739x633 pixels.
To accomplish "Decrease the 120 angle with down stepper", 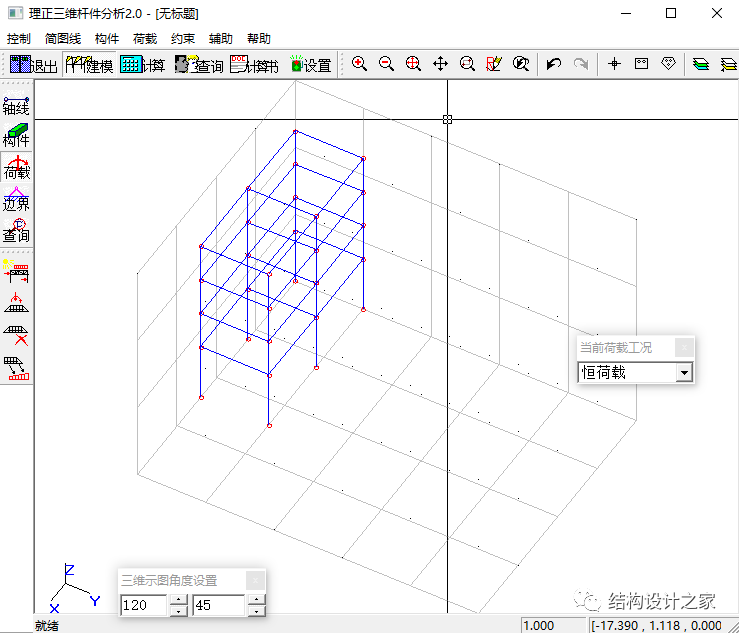I will 178,611.
